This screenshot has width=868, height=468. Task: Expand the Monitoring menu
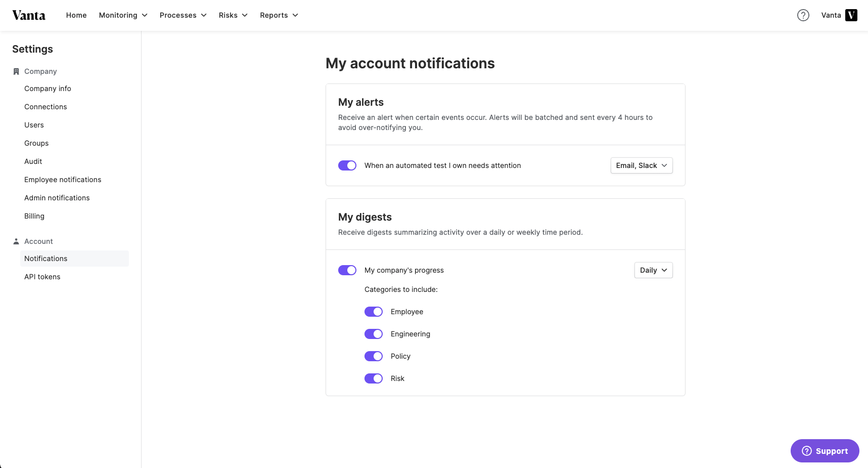[x=123, y=15]
